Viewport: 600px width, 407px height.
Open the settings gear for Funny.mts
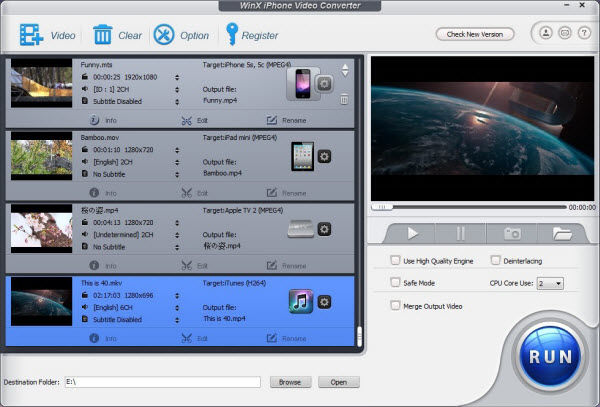[324, 84]
